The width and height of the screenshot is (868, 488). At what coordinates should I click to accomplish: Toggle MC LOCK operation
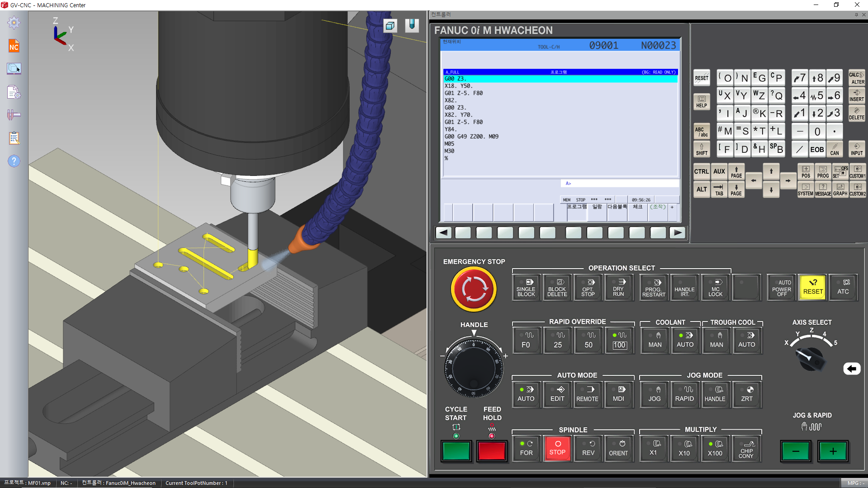715,288
